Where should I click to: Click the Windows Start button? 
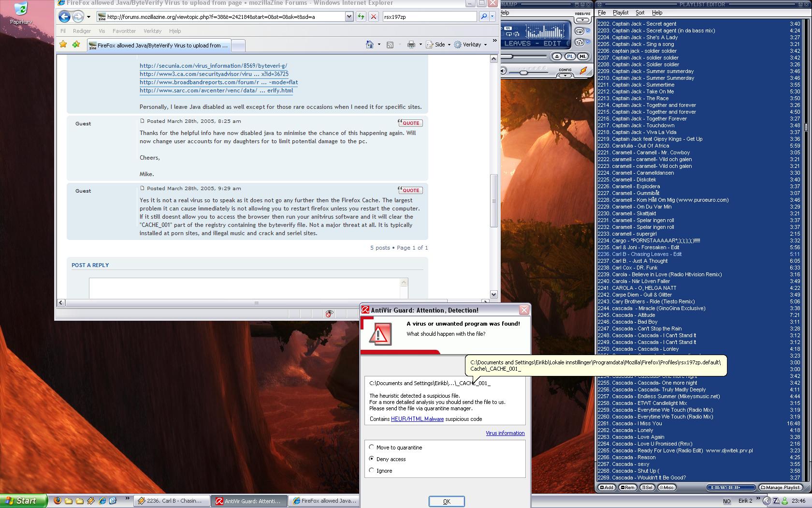point(23,501)
